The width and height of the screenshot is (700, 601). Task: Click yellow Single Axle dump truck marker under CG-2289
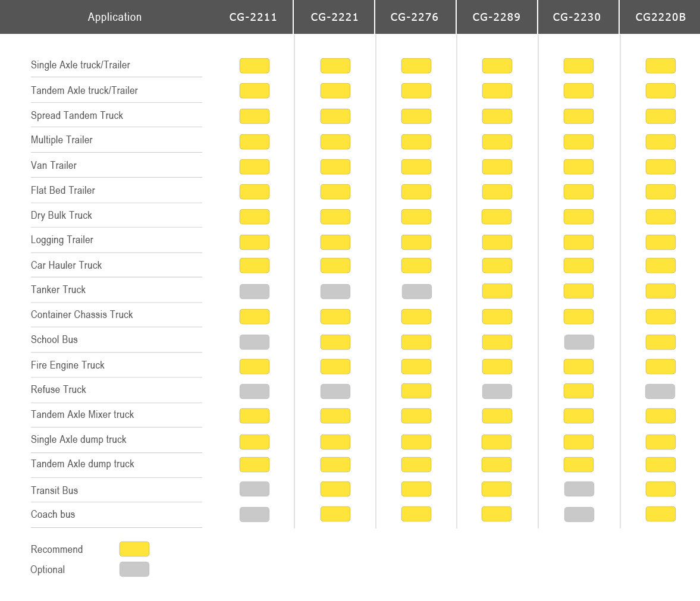coord(497,442)
